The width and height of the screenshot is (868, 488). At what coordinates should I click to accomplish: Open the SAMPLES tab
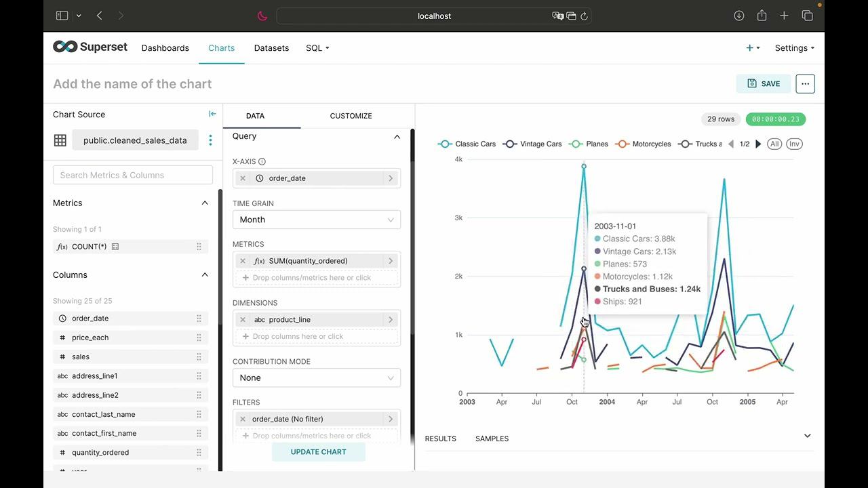click(492, 439)
